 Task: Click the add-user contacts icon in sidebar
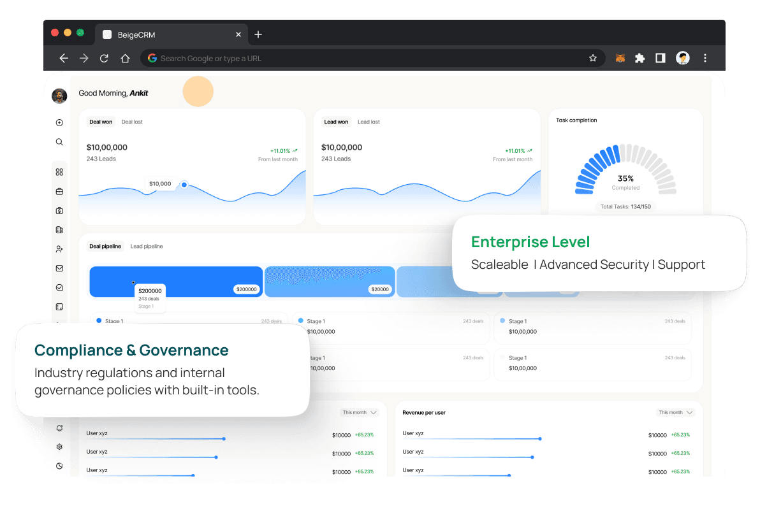(59, 249)
